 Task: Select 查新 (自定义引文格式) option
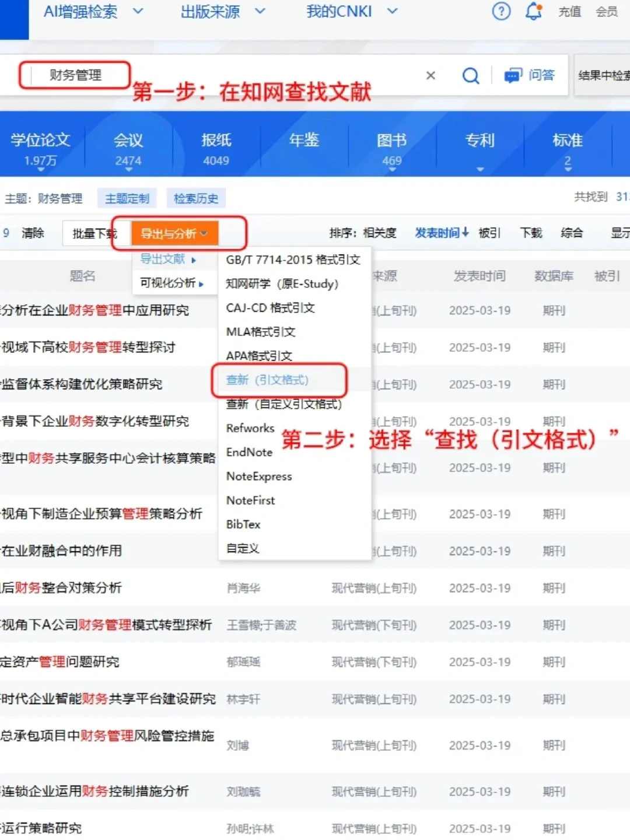click(284, 404)
